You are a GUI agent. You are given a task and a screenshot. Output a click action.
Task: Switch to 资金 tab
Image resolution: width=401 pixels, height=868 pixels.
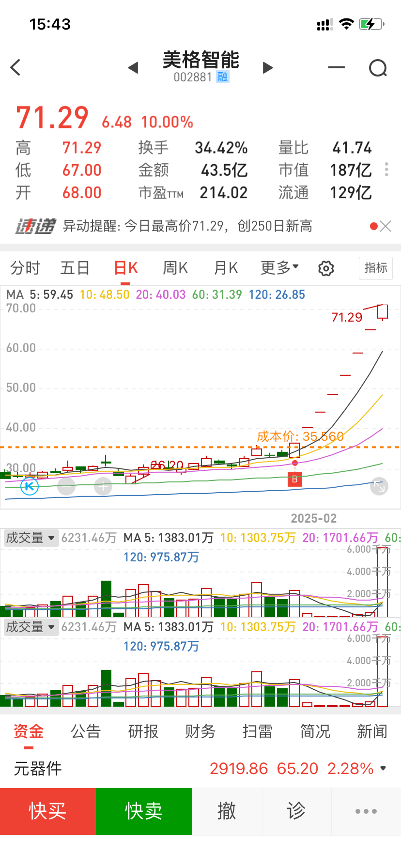(x=29, y=731)
